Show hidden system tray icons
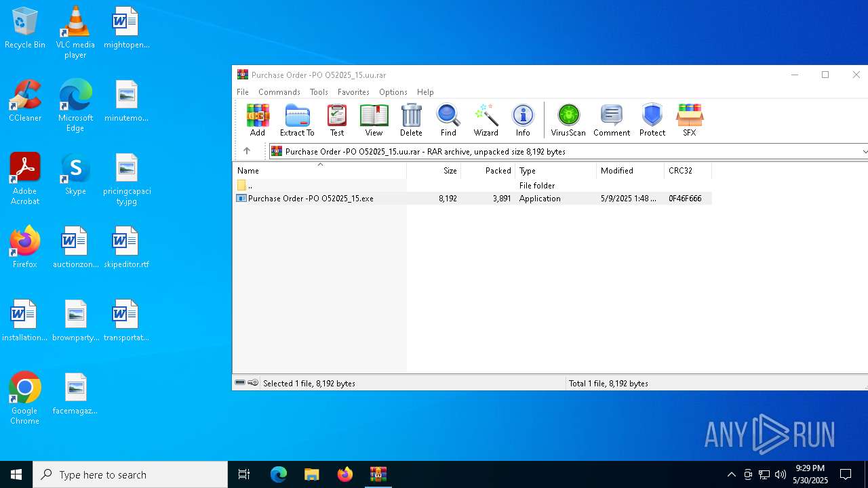This screenshot has height=488, width=868. 731,474
